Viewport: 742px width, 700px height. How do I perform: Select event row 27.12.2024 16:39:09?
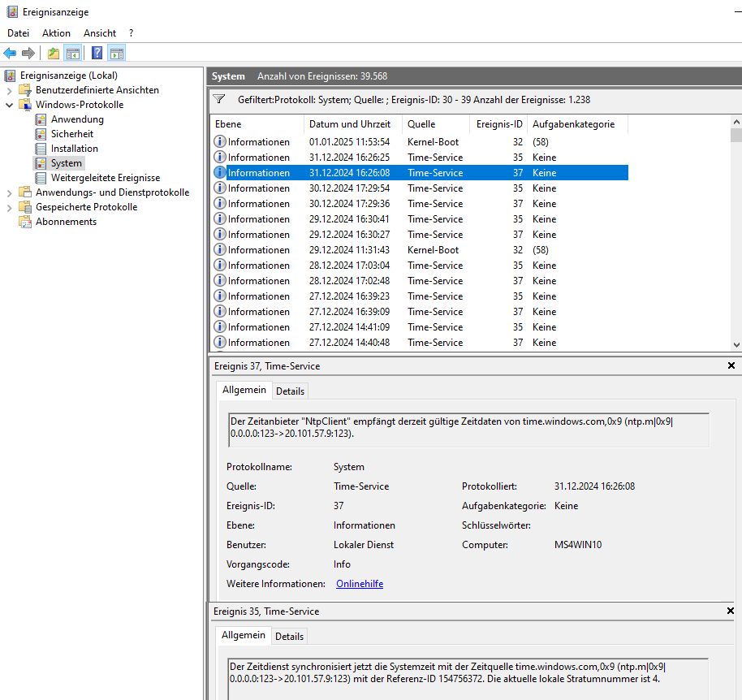(421, 311)
